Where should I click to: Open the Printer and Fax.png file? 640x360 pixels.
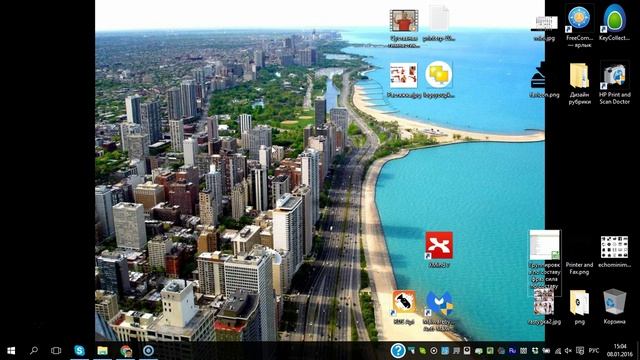point(579,268)
